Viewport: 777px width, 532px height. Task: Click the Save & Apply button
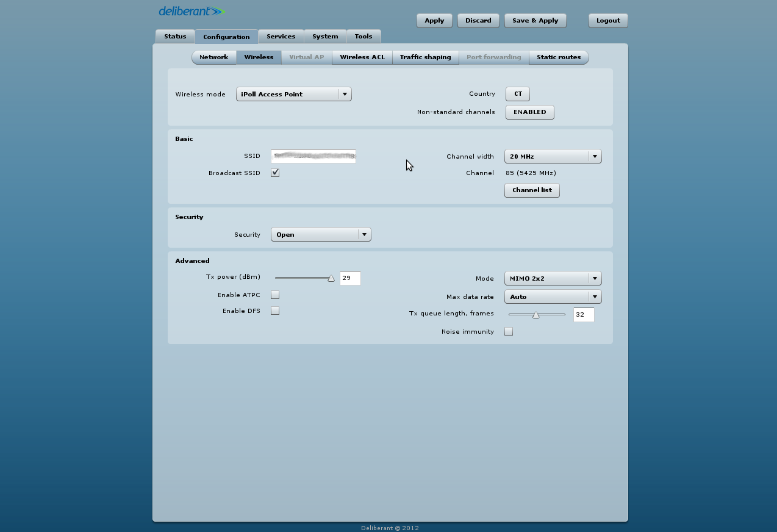click(535, 21)
